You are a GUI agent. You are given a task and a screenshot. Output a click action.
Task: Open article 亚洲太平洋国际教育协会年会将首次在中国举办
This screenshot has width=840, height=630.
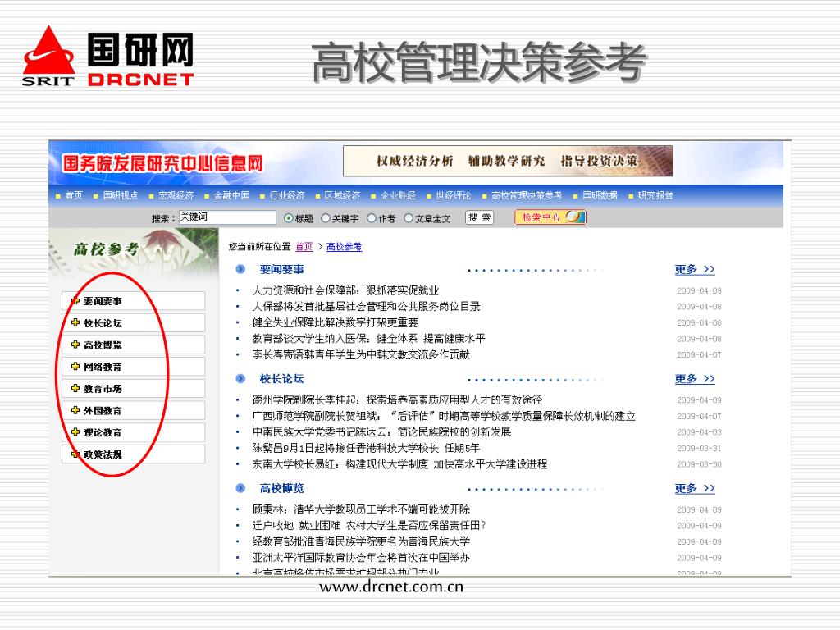[x=361, y=557]
